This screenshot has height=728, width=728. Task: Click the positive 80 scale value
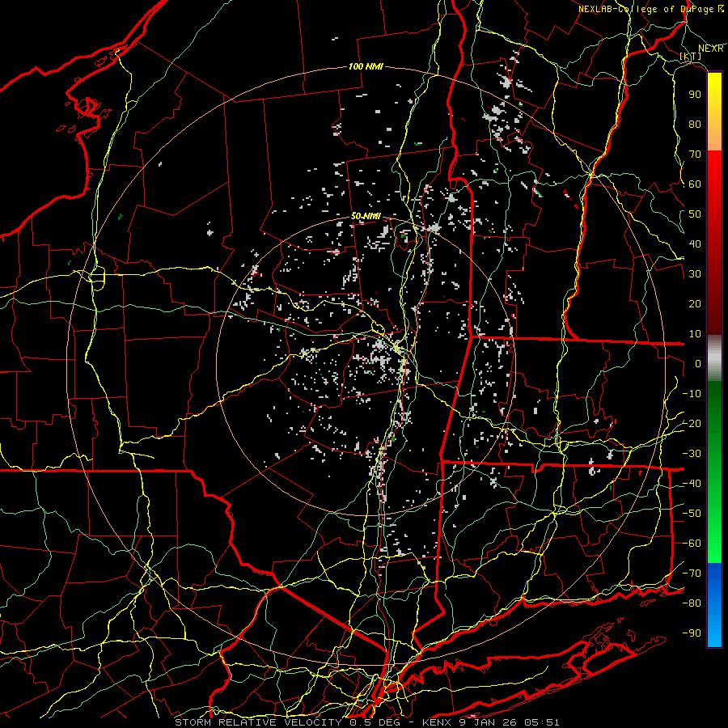(695, 124)
